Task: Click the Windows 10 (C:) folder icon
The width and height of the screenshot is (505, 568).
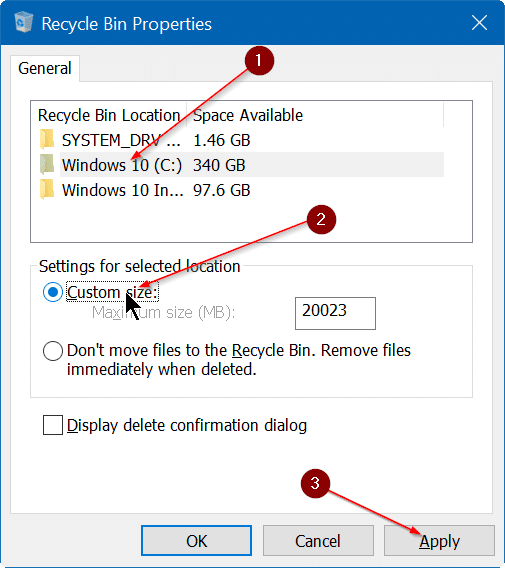Action: pos(47,164)
